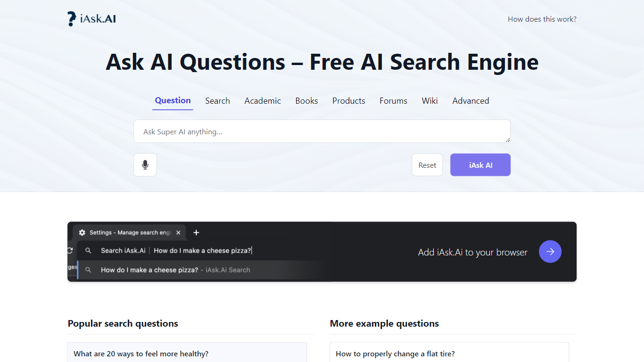Click the Ask Super AI anything text box
This screenshot has height=362, width=644.
[322, 132]
